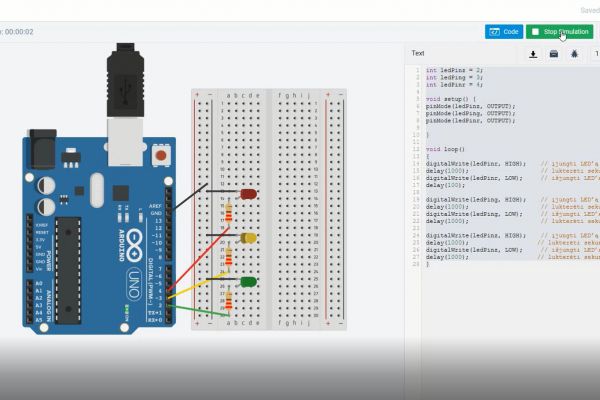
Task: Select the green wire from pin 2
Action: tap(198, 310)
